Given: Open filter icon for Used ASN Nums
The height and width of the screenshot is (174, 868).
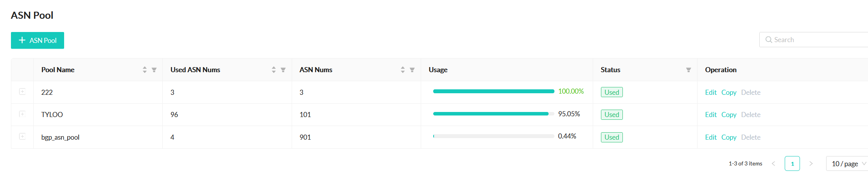Looking at the screenshot, I should [x=283, y=70].
